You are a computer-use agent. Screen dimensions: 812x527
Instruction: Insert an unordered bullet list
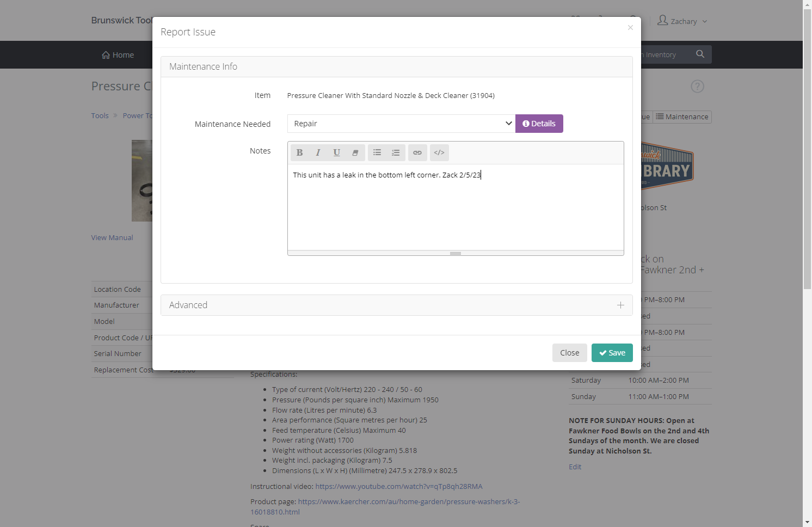[x=377, y=153]
